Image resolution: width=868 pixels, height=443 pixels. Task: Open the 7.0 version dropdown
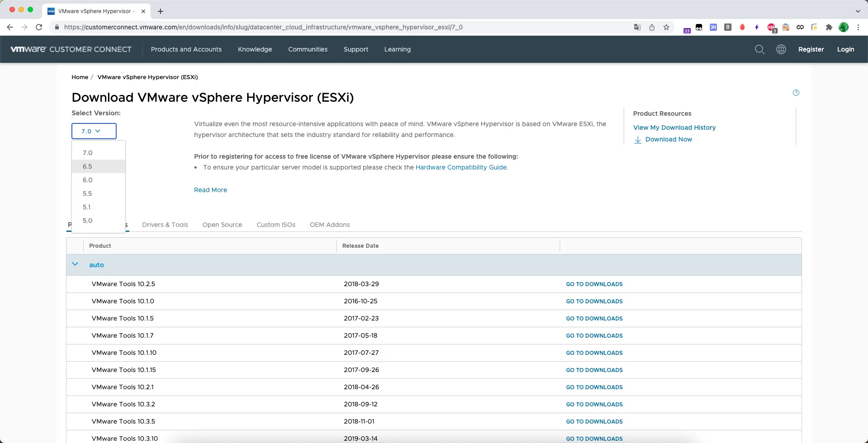point(94,131)
